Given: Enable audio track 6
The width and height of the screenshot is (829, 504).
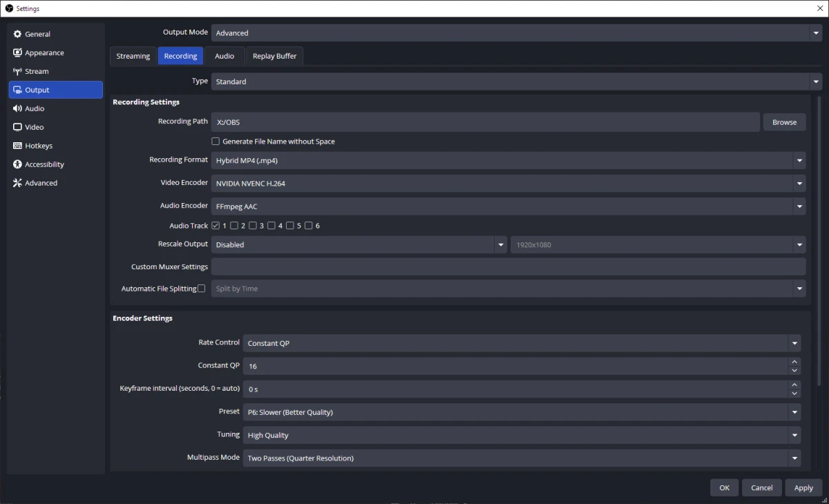Looking at the screenshot, I should pyautogui.click(x=309, y=226).
